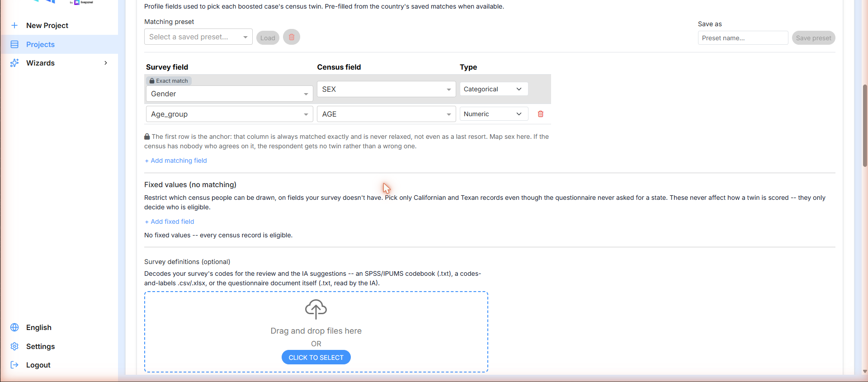Open the AGE census field dropdown
The image size is (868, 382).
387,114
